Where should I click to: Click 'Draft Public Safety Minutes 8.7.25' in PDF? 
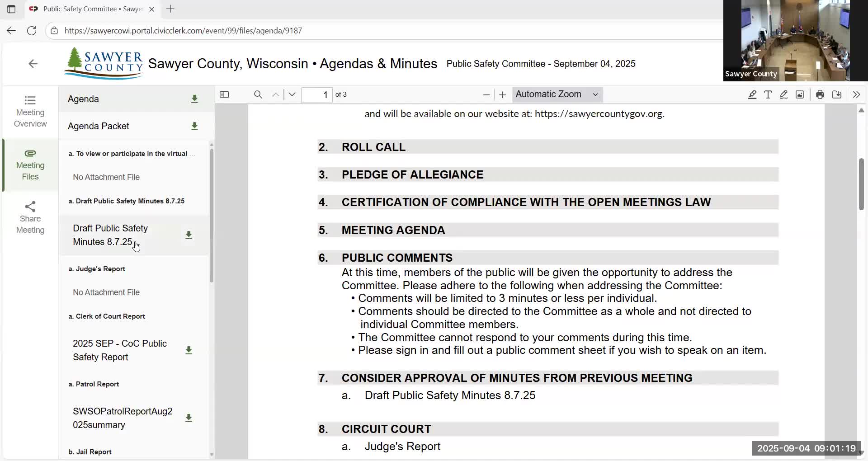(x=450, y=395)
